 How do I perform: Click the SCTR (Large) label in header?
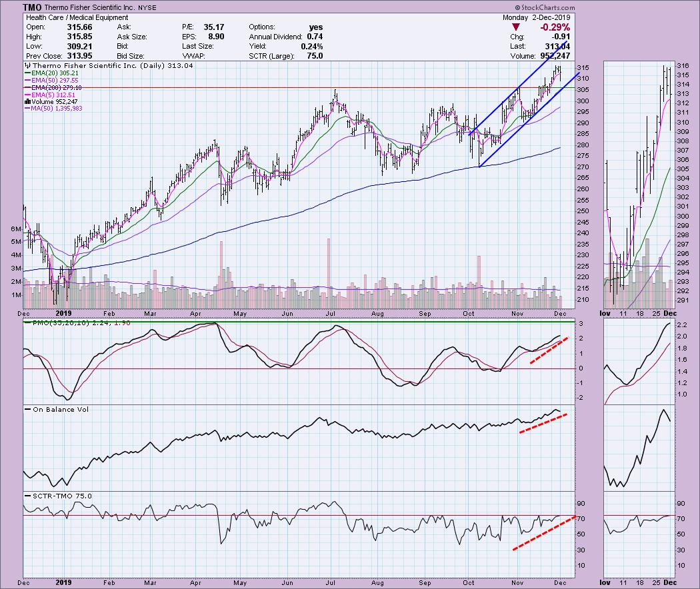[x=272, y=56]
